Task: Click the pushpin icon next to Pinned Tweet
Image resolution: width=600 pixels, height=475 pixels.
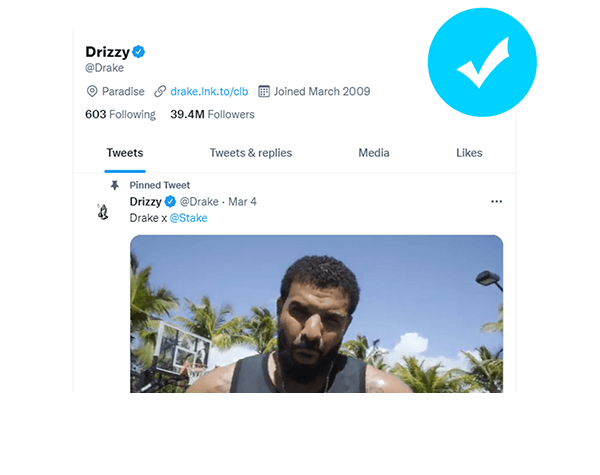Action: 115,185
